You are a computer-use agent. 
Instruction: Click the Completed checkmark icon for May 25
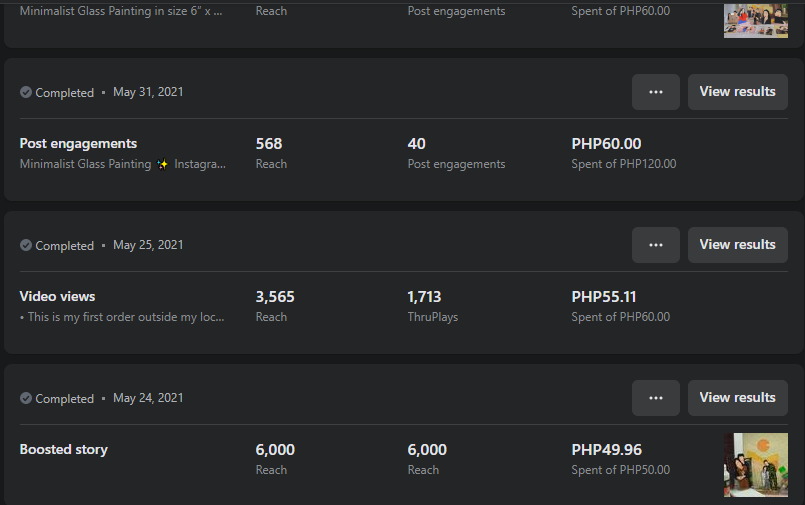26,245
